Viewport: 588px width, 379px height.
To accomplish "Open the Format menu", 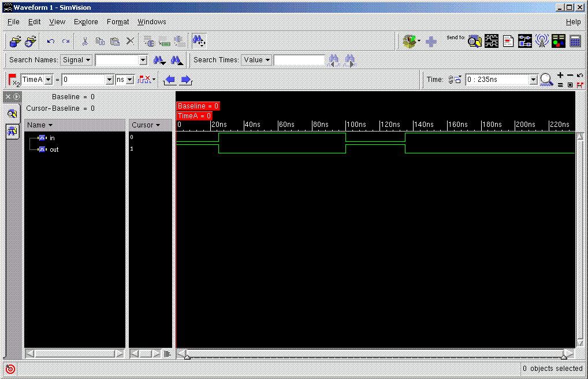I will click(118, 22).
